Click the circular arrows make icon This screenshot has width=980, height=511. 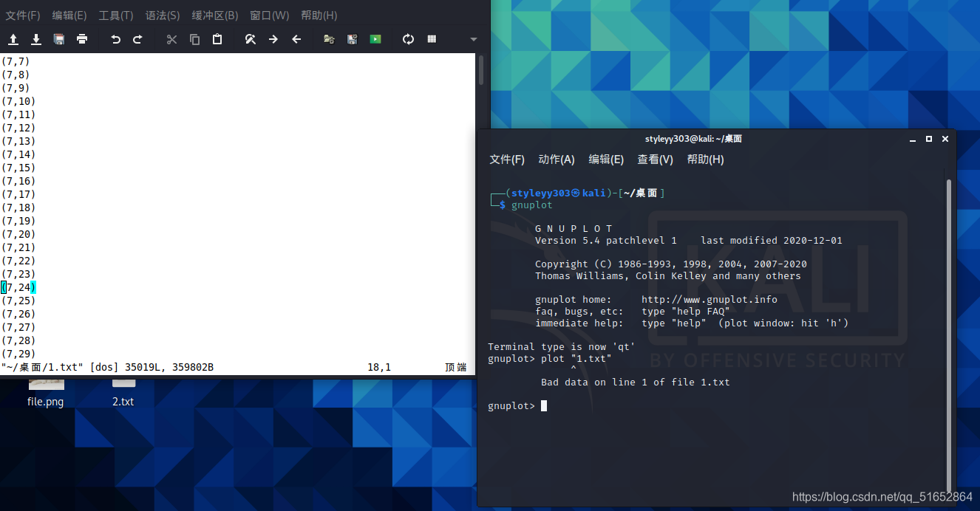(408, 39)
